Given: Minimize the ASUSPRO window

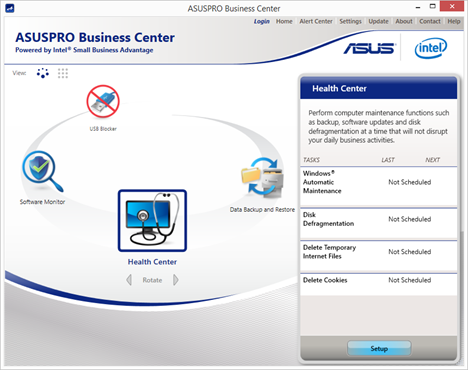Looking at the screenshot, I should [x=418, y=7].
